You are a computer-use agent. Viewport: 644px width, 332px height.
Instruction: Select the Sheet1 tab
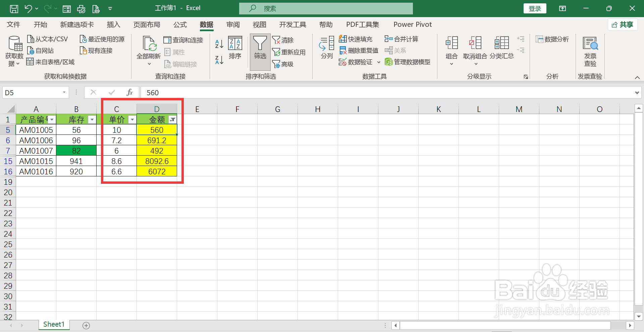point(54,324)
